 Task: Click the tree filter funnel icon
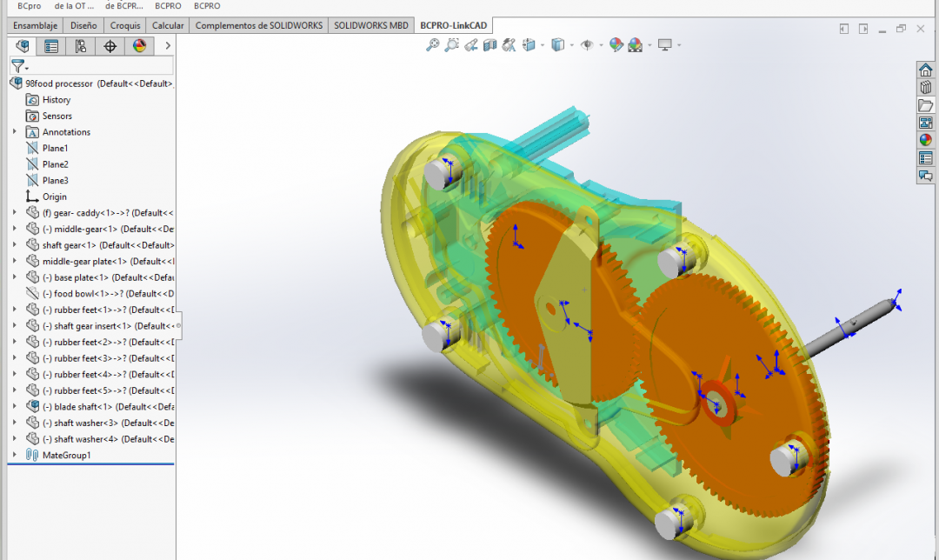click(17, 66)
